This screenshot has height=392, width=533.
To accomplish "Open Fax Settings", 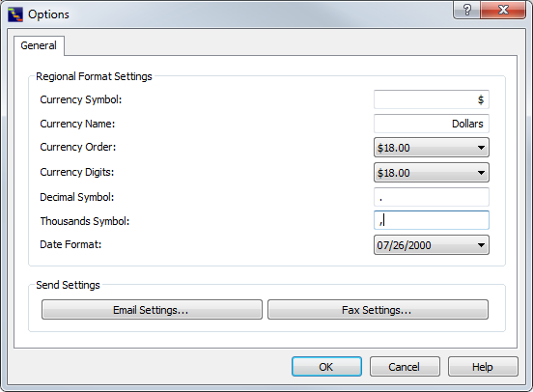I will click(378, 309).
